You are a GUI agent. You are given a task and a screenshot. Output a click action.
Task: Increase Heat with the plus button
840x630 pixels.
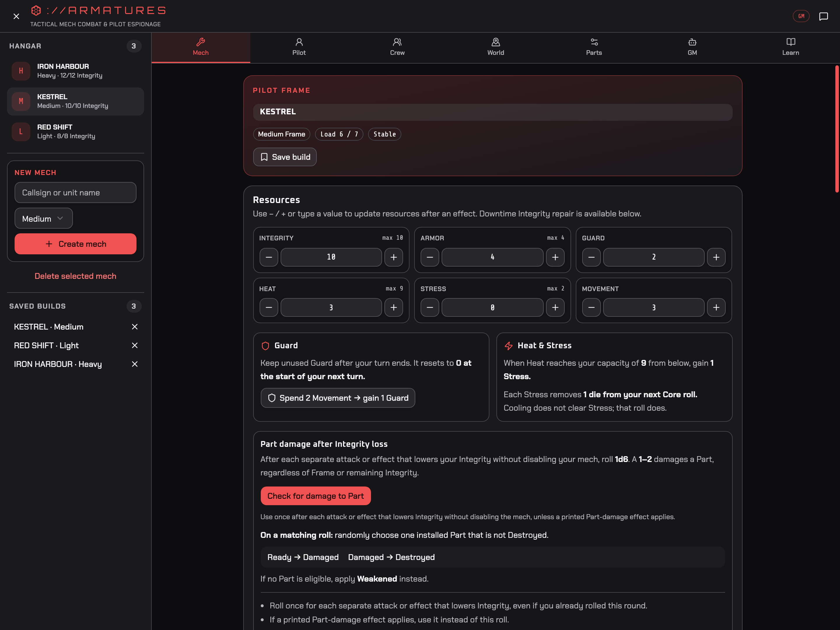[394, 307]
